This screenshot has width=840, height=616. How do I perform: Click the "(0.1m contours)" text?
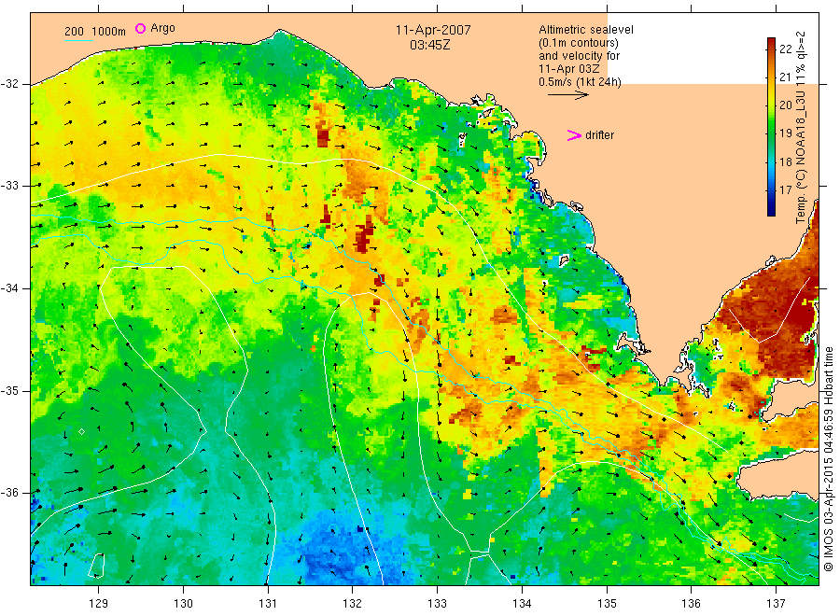[579, 43]
